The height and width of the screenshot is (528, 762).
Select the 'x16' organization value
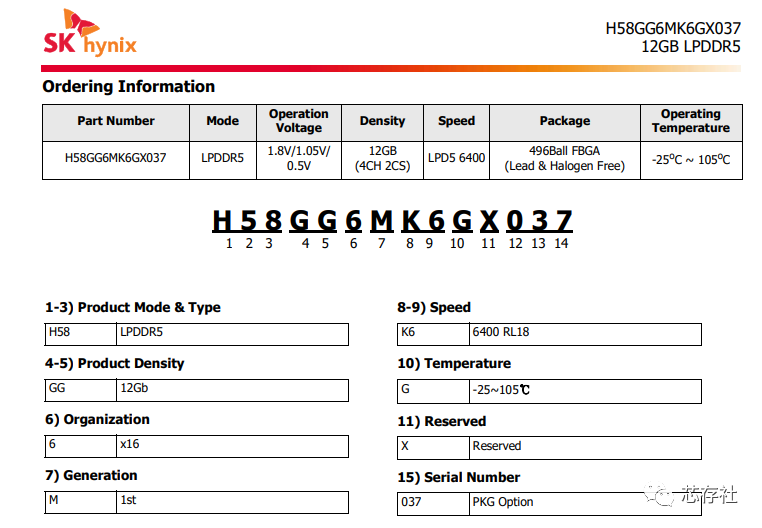click(232, 446)
